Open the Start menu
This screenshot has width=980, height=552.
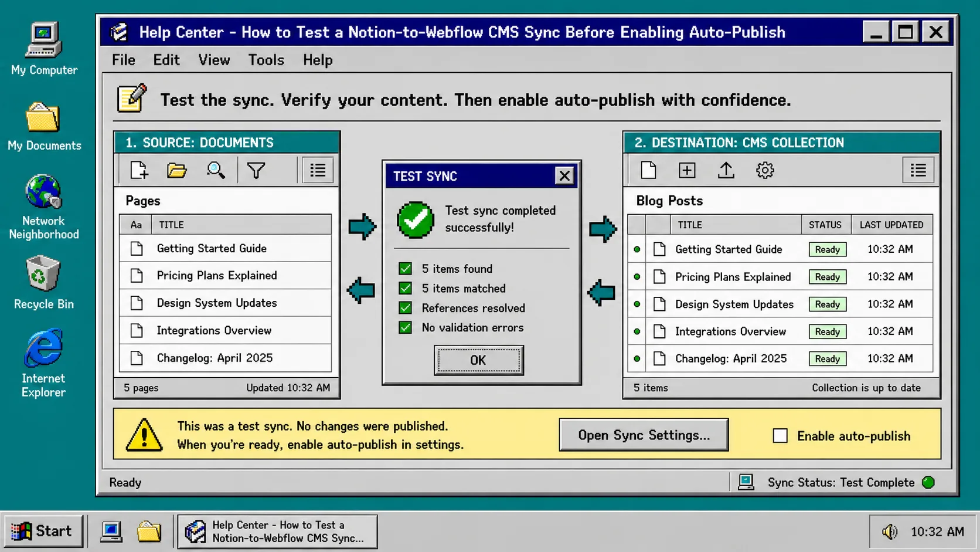43,531
